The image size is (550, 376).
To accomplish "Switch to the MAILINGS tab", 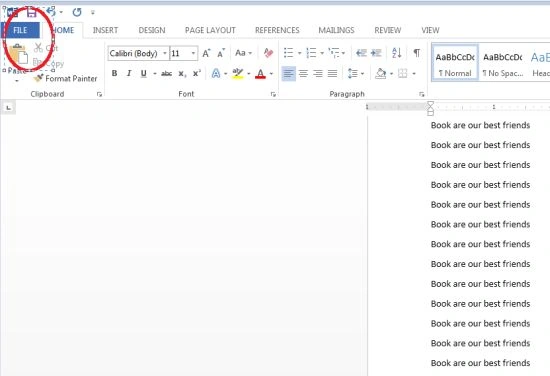I will click(336, 30).
